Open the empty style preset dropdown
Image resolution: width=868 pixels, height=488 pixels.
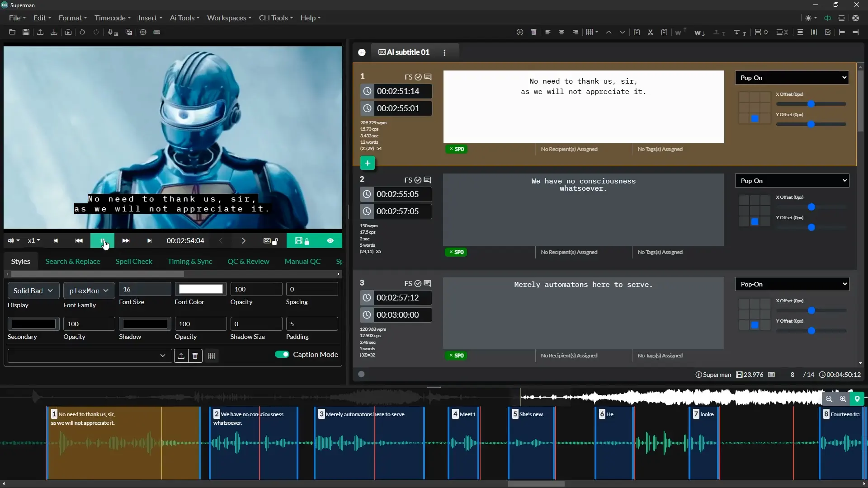[x=90, y=356]
